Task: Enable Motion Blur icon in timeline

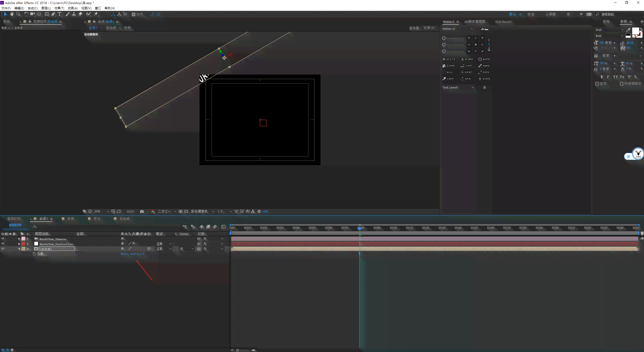Action: pos(215,227)
